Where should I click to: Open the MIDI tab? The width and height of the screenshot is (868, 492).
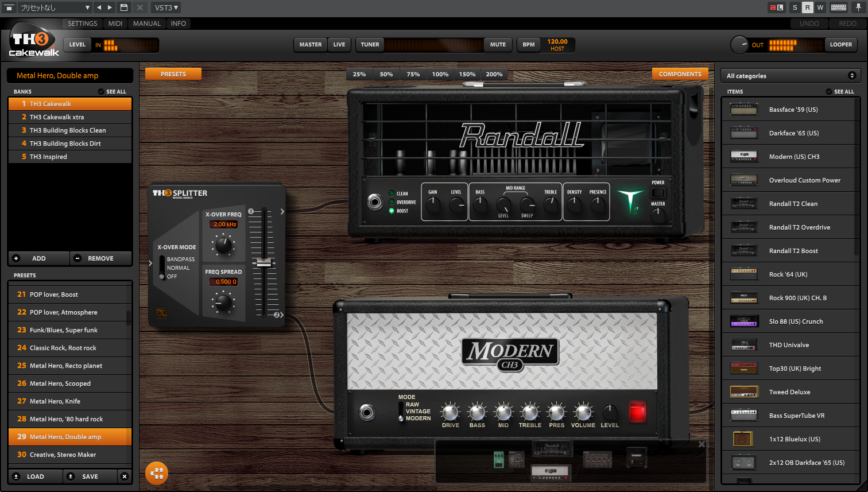[115, 24]
